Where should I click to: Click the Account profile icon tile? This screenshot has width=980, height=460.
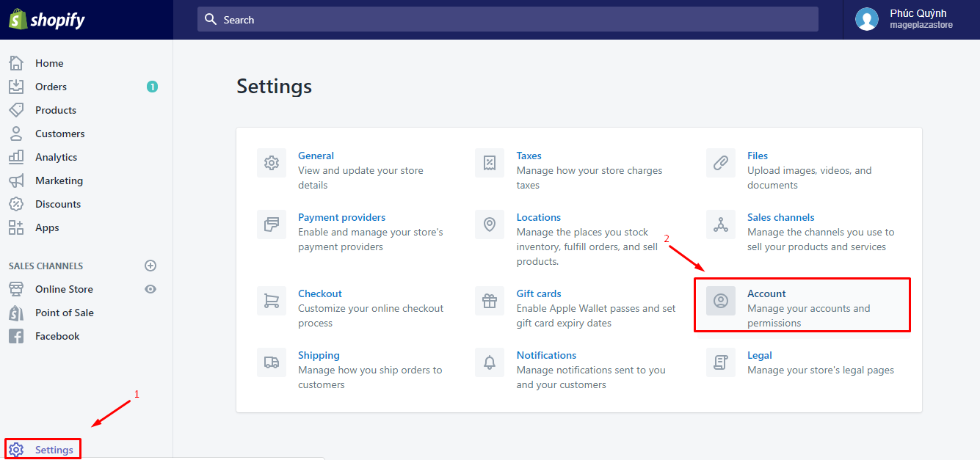pyautogui.click(x=721, y=301)
